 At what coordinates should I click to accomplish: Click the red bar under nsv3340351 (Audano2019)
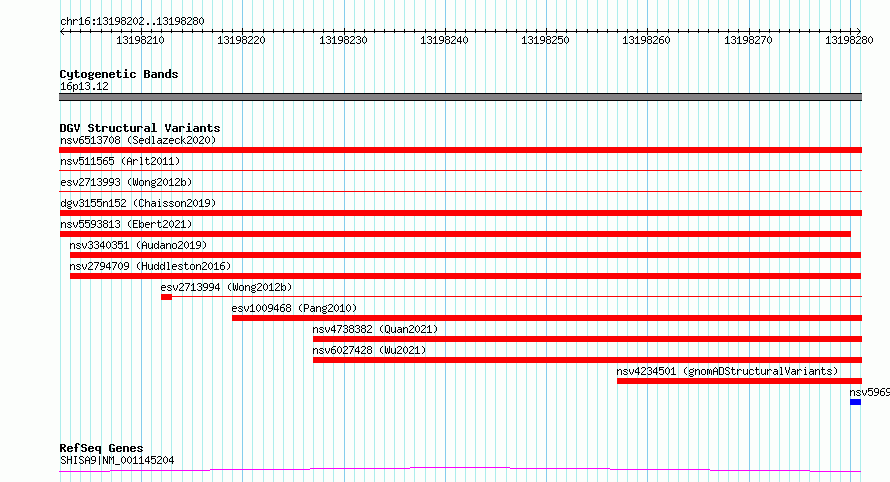coord(465,255)
